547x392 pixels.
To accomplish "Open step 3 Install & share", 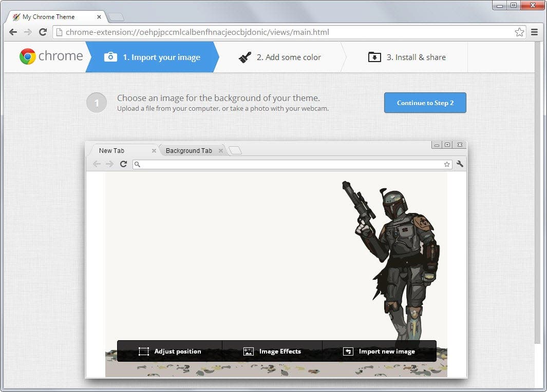I will [407, 57].
